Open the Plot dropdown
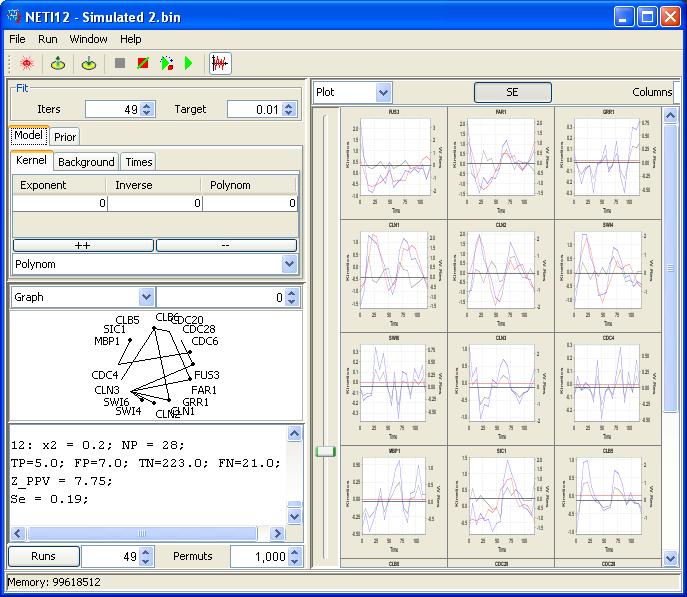The width and height of the screenshot is (687, 597). [x=383, y=92]
